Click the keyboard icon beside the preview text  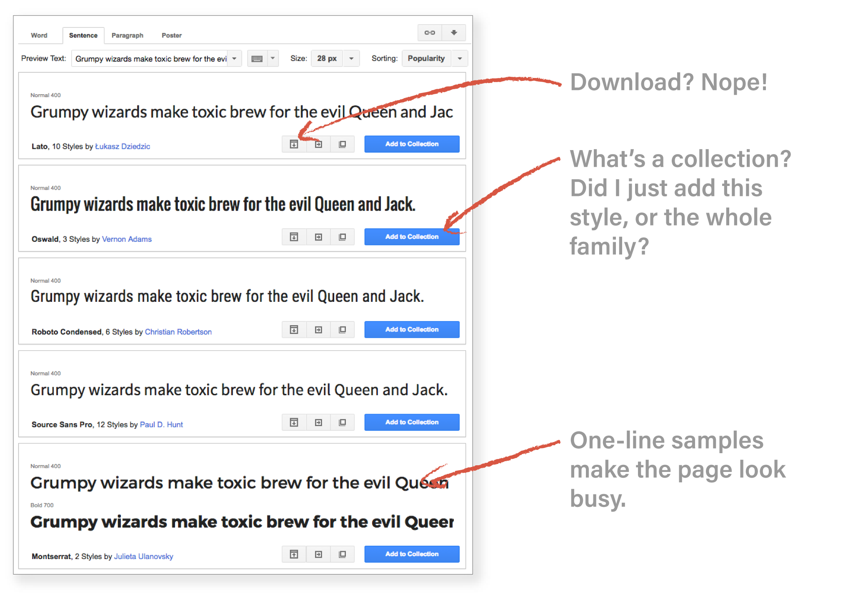(257, 59)
